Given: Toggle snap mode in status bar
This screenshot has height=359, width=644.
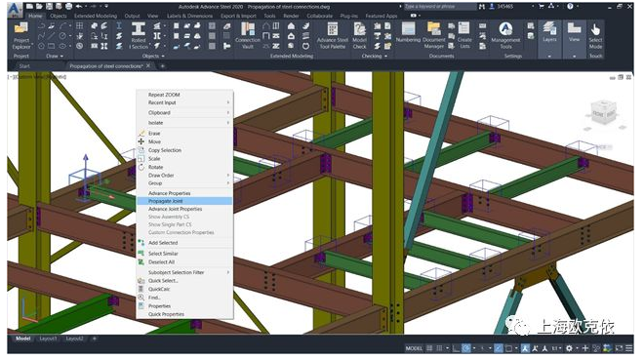Looking at the screenshot, I should click(x=439, y=348).
